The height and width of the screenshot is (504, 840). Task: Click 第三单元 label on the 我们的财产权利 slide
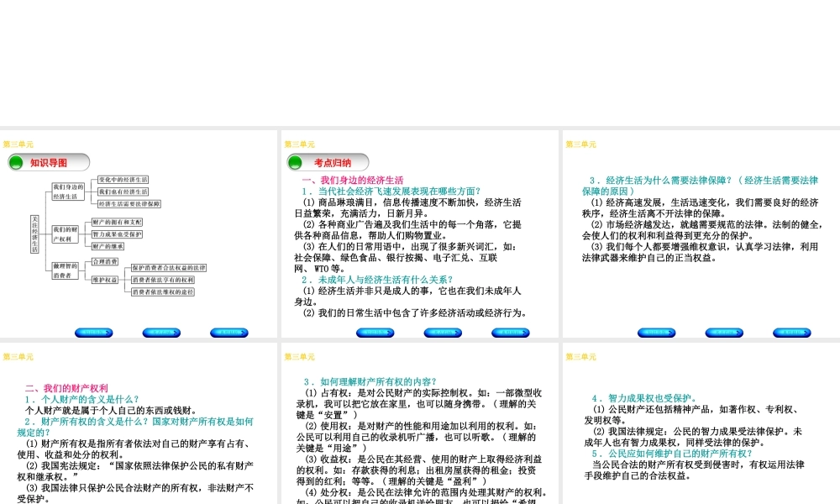(x=18, y=357)
